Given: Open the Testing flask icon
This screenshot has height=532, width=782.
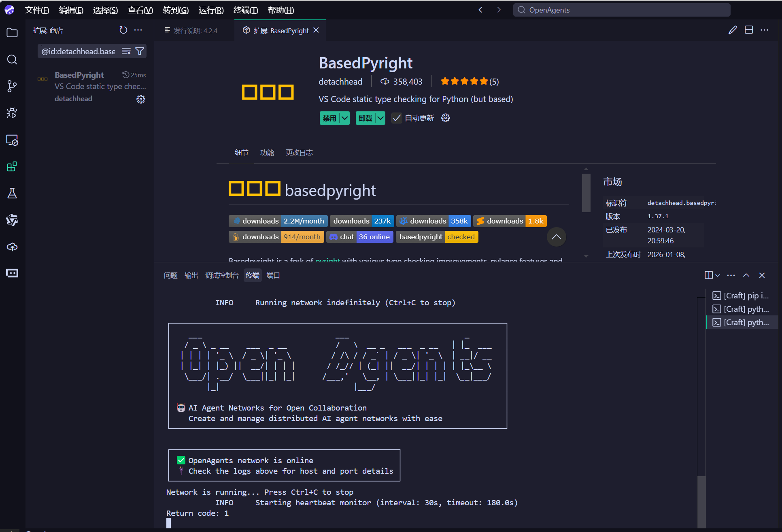Looking at the screenshot, I should 12,193.
